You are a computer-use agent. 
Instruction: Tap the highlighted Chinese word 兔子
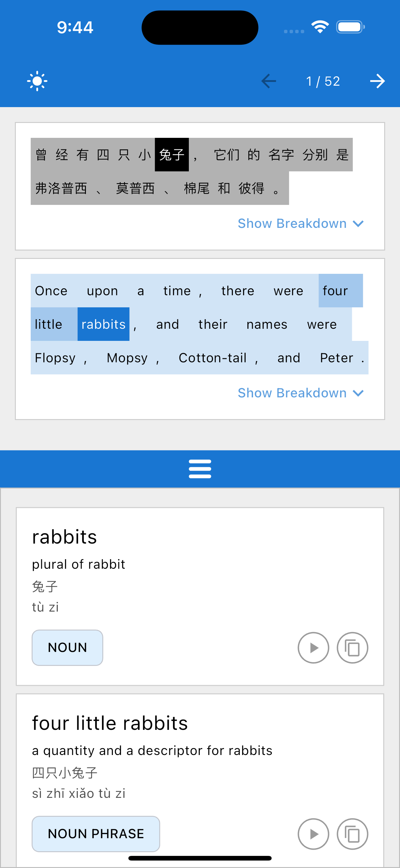tap(172, 155)
